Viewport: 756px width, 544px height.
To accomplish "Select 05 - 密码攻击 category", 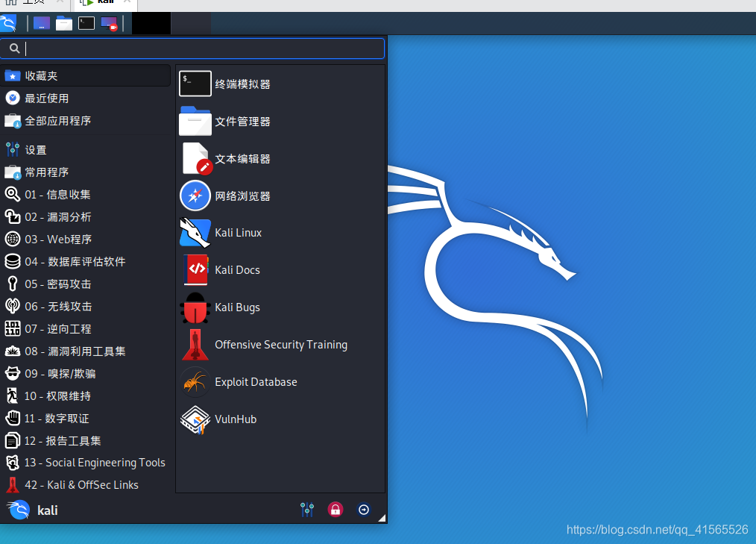I will tap(85, 284).
